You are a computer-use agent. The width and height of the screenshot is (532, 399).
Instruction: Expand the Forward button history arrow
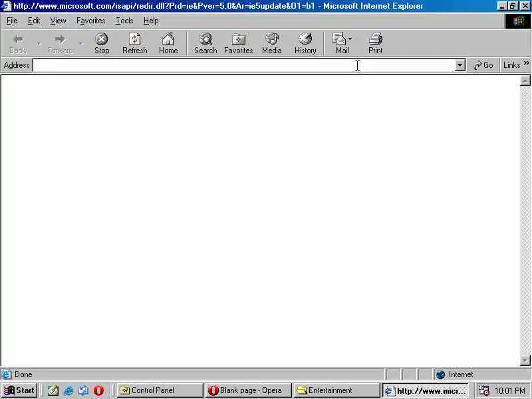[81, 43]
